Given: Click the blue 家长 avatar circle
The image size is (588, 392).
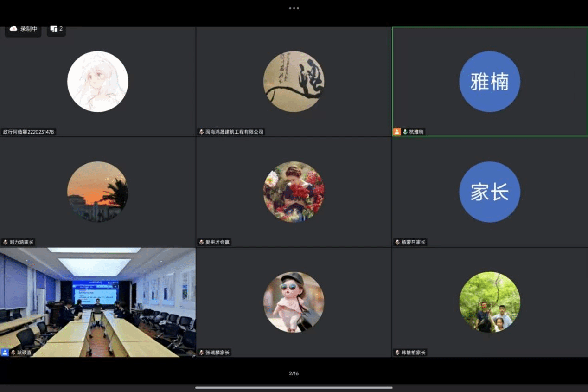Looking at the screenshot, I should [490, 192].
